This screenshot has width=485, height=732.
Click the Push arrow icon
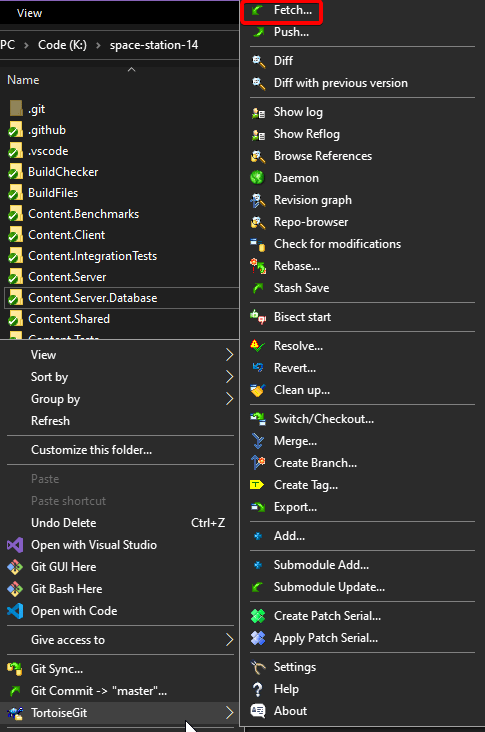coord(258,32)
